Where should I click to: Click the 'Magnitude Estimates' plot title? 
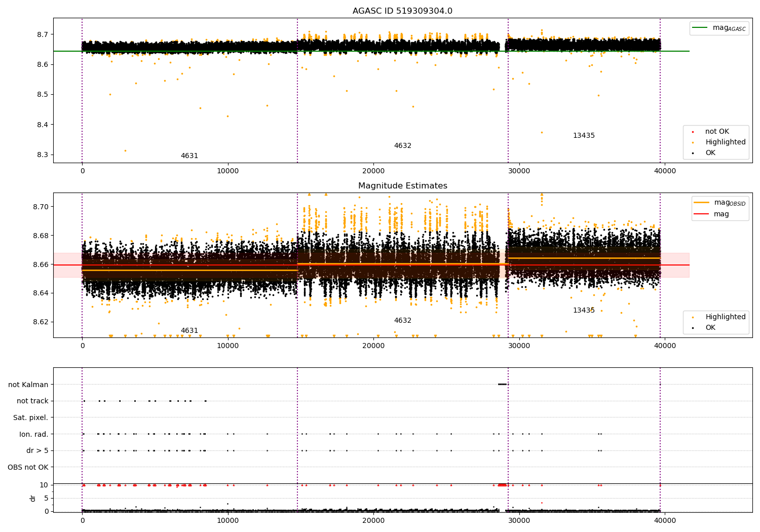(403, 186)
